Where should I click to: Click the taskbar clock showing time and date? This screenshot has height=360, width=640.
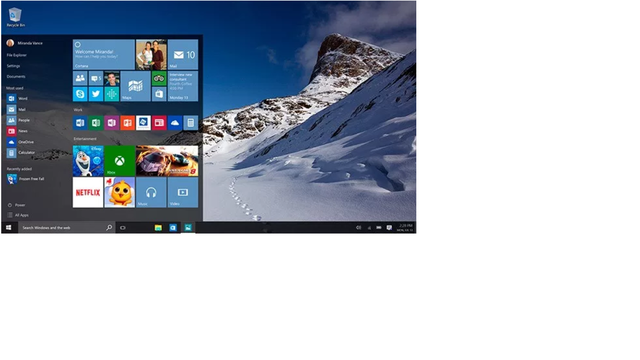click(405, 227)
